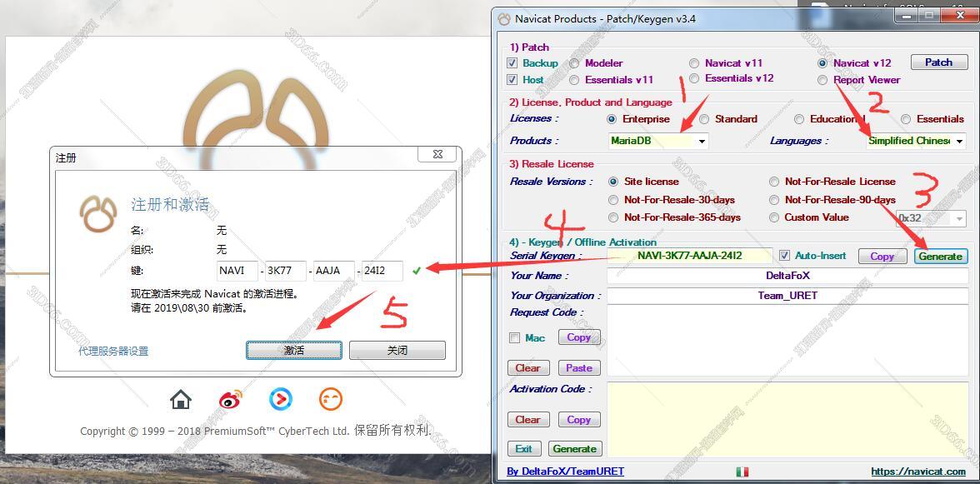Screen dimensions: 980x484
Task: Open the Products dropdown showing MariaDB
Action: [x=658, y=141]
